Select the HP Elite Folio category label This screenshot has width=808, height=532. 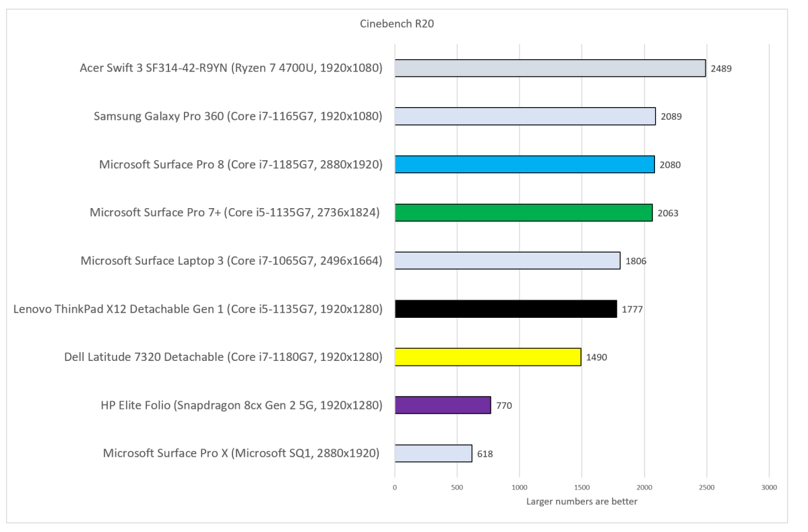(x=241, y=405)
